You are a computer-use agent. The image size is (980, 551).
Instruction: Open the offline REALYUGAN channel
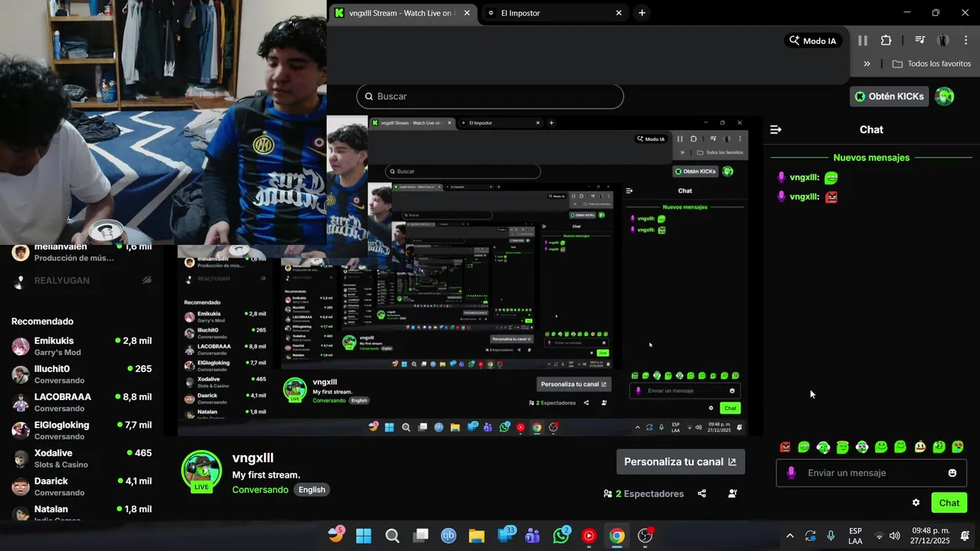82,281
